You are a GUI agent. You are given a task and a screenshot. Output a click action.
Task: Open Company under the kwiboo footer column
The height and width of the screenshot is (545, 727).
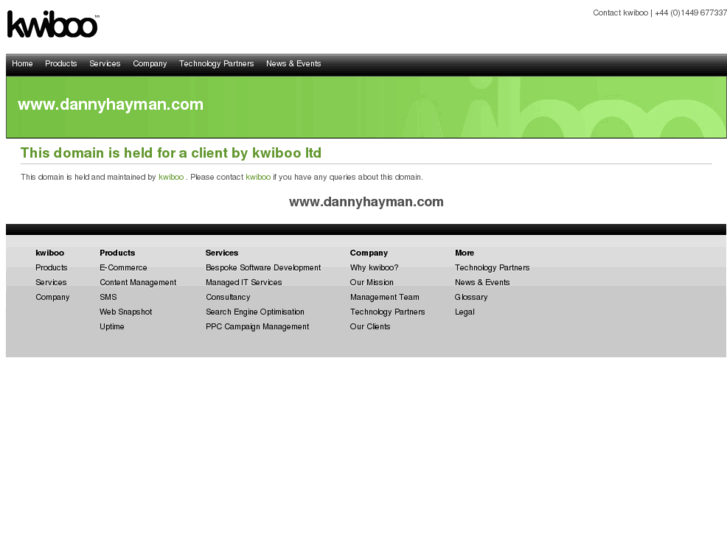point(52,297)
